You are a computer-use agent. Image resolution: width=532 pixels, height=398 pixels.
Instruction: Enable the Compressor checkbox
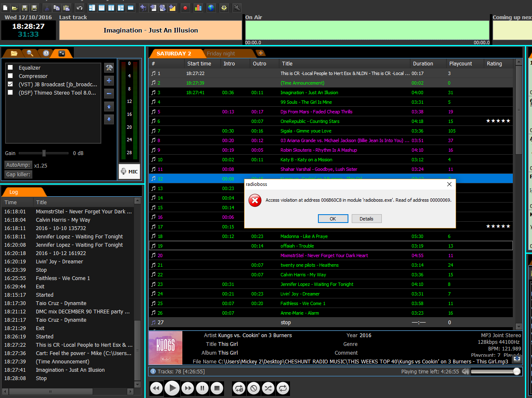click(x=10, y=76)
